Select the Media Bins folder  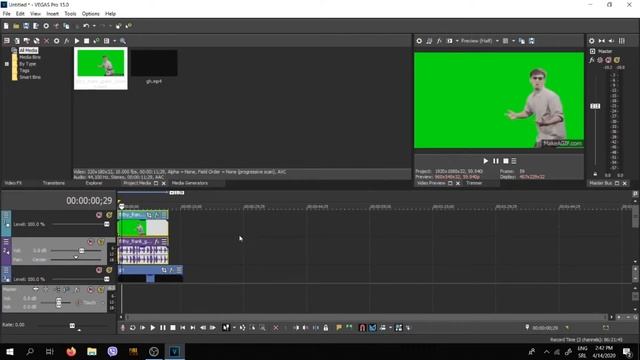coord(30,57)
